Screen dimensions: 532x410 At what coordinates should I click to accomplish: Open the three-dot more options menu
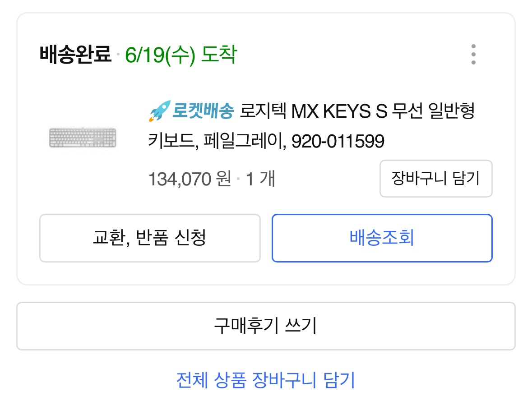473,55
